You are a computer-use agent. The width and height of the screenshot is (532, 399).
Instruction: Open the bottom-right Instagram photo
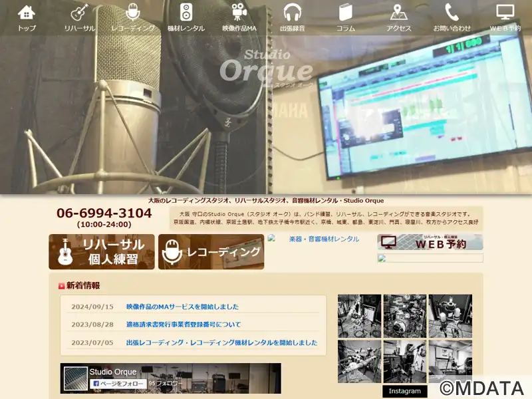[450, 361]
